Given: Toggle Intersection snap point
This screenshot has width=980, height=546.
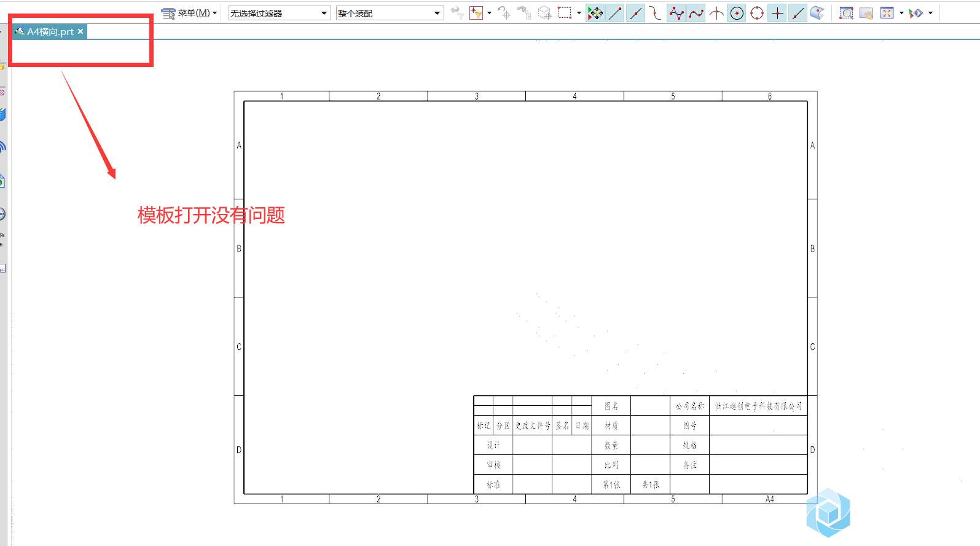Looking at the screenshot, I should pos(716,13).
